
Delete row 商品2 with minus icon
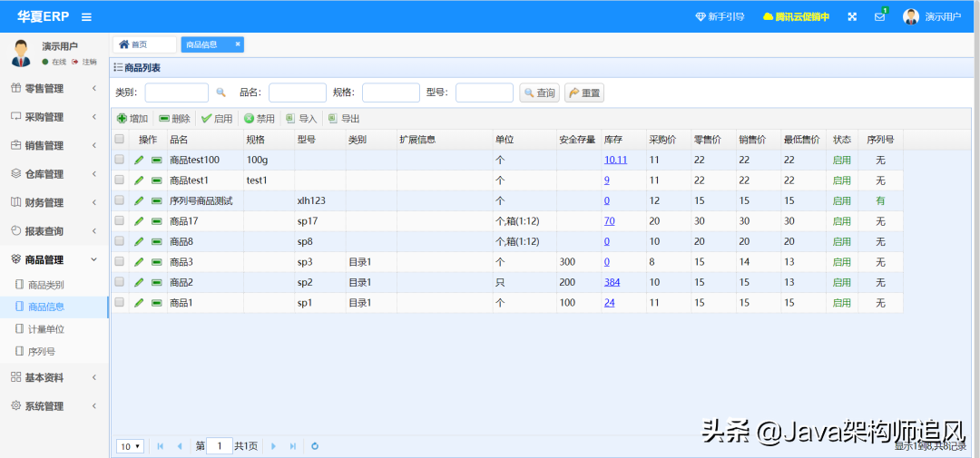pos(157,282)
